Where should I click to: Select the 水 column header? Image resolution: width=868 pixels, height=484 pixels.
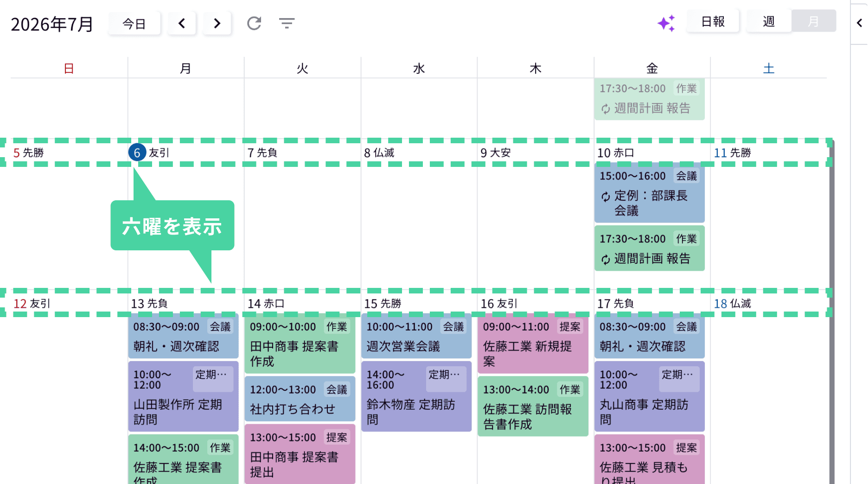point(419,69)
